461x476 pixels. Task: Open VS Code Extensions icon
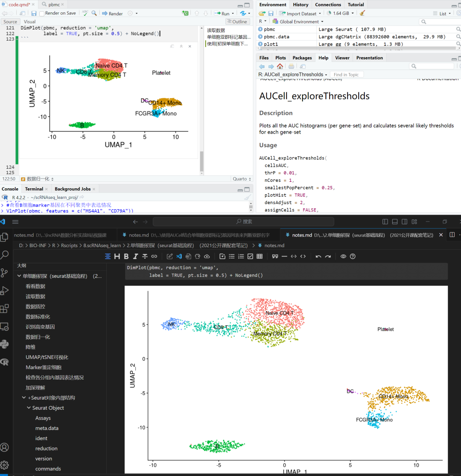5,309
